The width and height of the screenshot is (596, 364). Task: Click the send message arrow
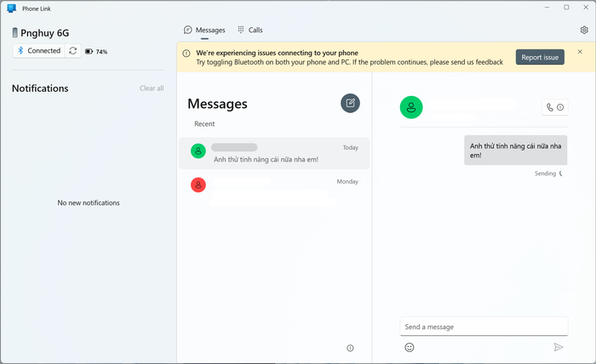coord(559,347)
